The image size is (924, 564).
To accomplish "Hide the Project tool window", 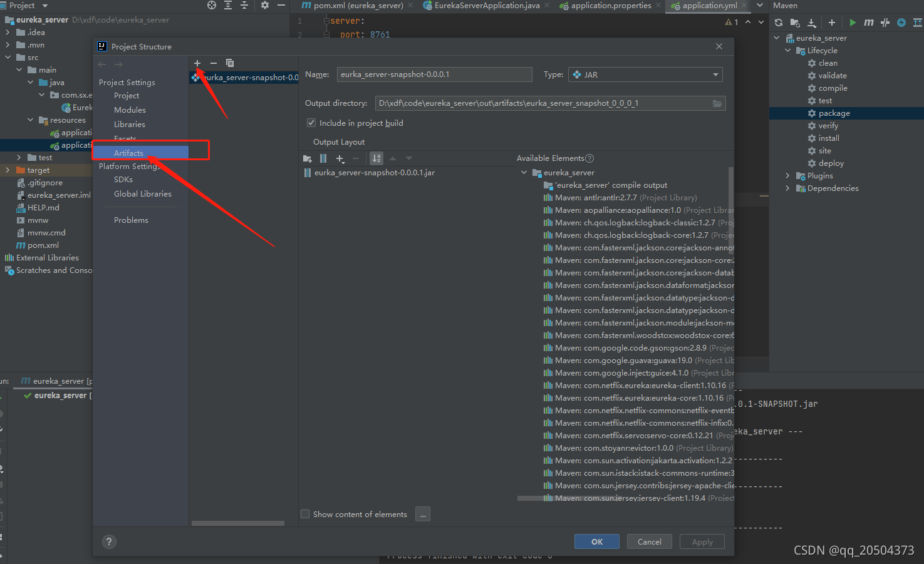I will click(x=281, y=5).
